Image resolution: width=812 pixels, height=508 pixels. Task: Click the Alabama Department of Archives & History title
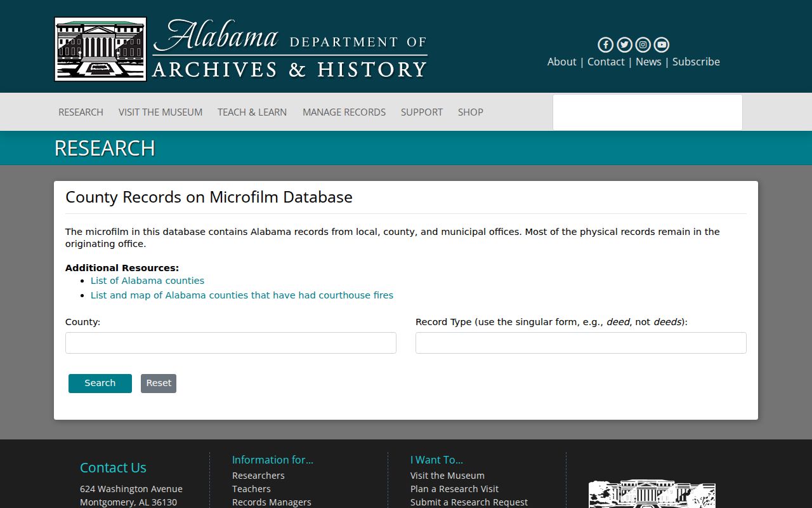coord(290,49)
